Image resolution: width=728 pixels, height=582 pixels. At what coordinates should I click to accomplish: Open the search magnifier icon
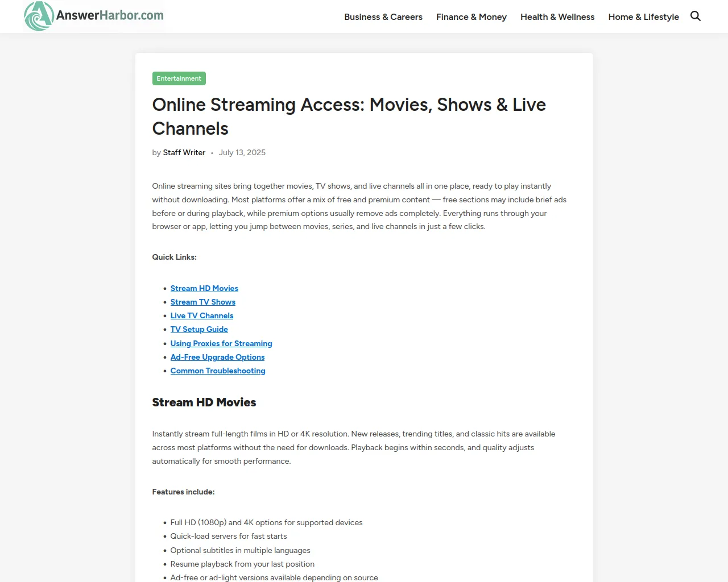click(695, 16)
